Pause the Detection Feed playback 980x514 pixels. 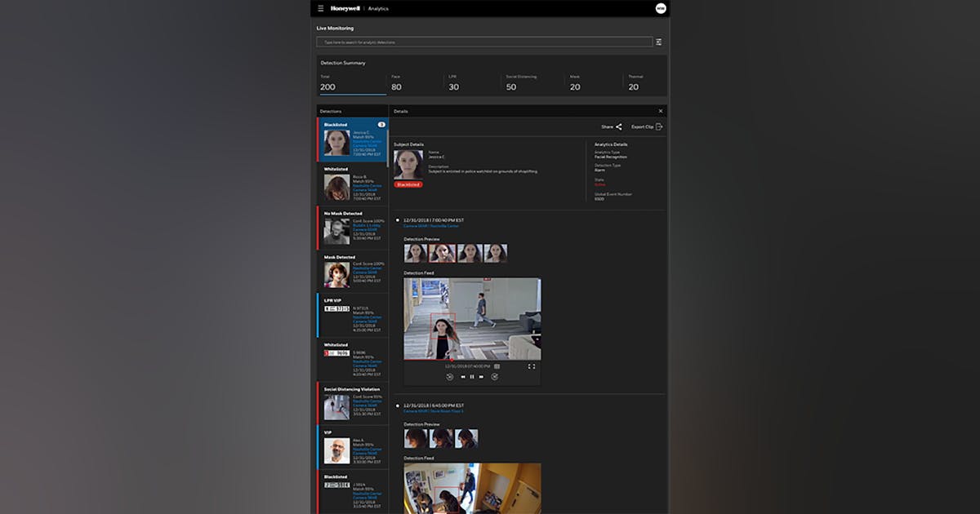click(x=472, y=376)
